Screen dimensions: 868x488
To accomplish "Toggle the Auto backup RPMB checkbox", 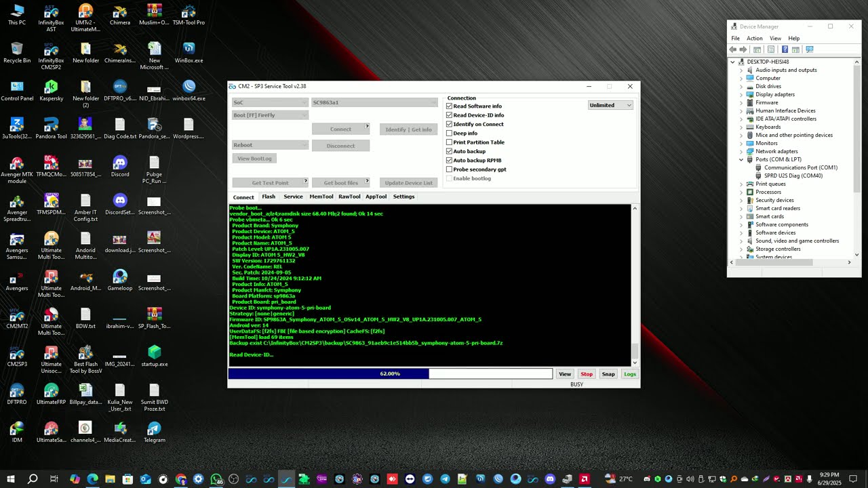I will [x=449, y=161].
